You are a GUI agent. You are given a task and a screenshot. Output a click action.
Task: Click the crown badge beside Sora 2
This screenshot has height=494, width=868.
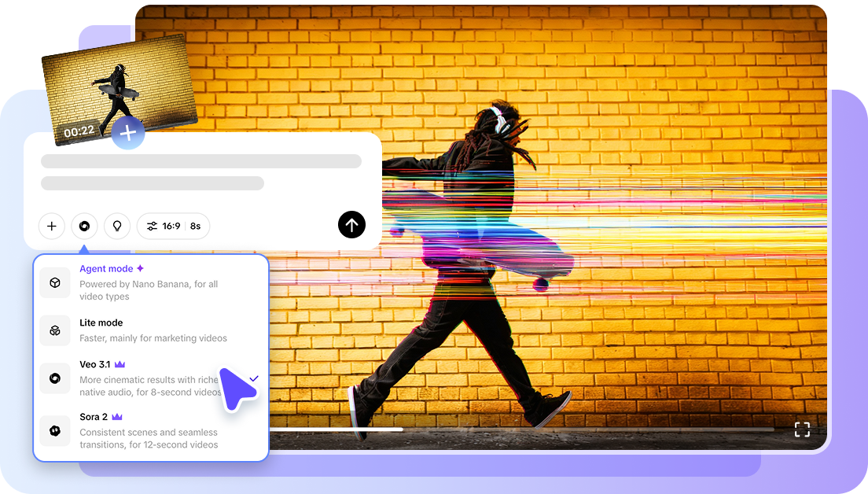coord(116,416)
